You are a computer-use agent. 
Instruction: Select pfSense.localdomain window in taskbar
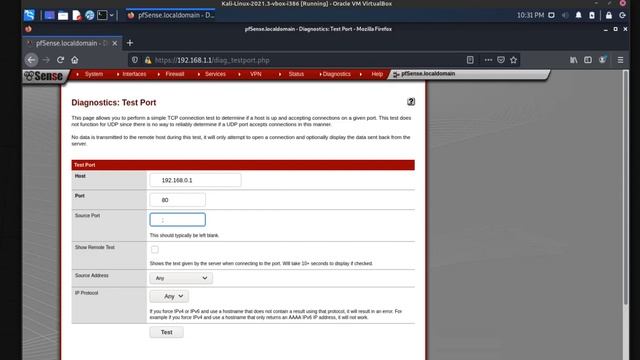tap(171, 16)
